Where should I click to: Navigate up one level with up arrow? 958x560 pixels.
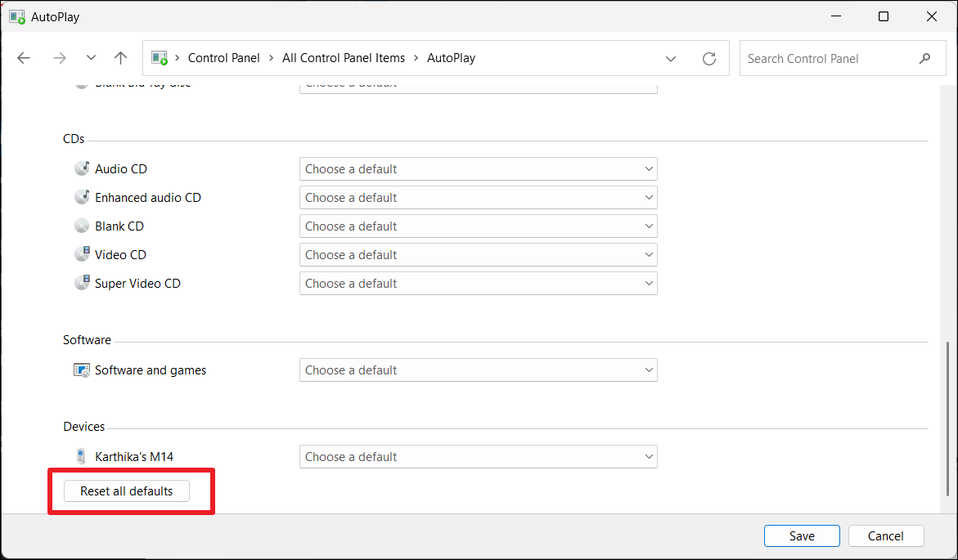click(121, 58)
